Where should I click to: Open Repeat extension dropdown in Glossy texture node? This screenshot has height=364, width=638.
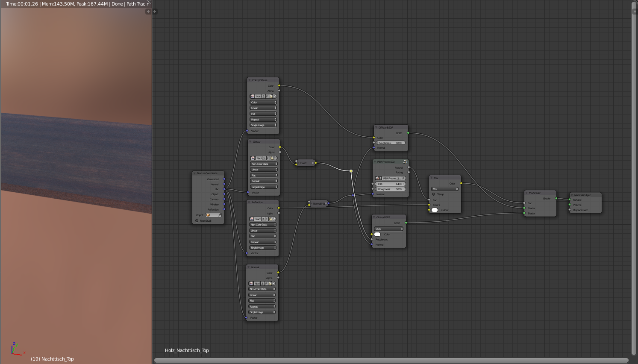pyautogui.click(x=264, y=181)
